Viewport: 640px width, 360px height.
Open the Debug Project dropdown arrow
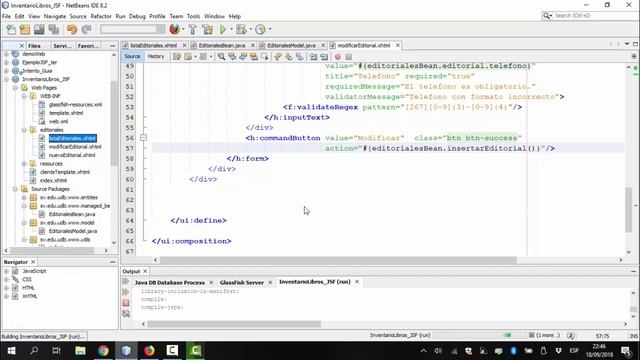(x=250, y=29)
